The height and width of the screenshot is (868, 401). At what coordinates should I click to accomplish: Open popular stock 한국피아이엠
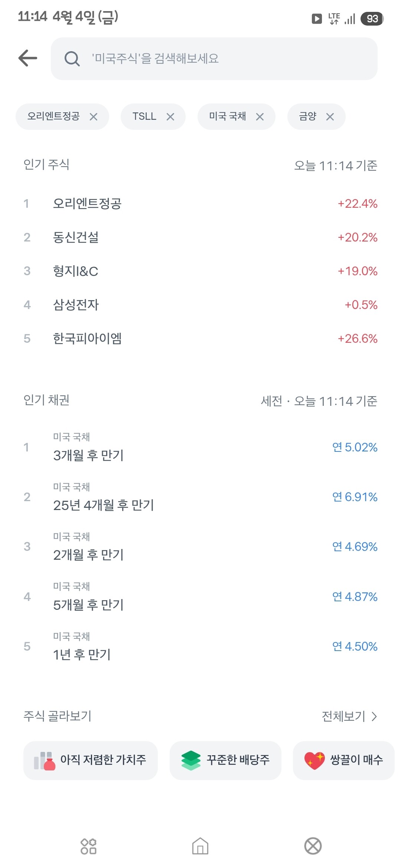87,339
